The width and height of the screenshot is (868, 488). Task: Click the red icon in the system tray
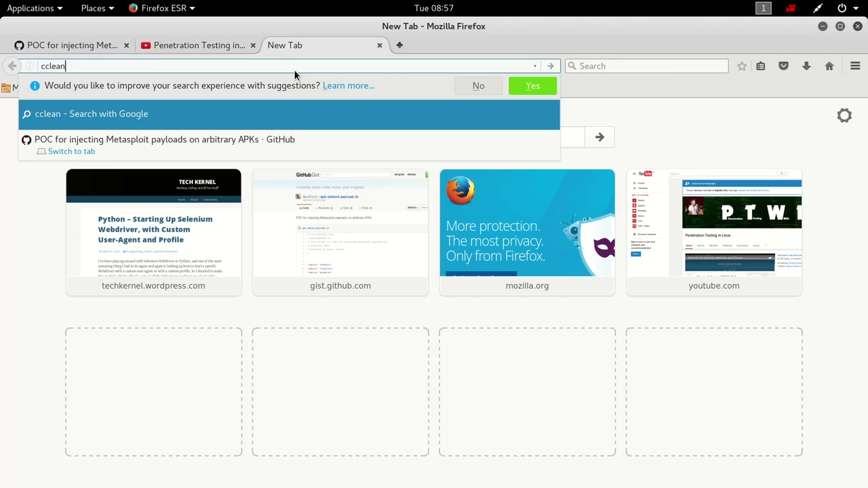tap(791, 8)
